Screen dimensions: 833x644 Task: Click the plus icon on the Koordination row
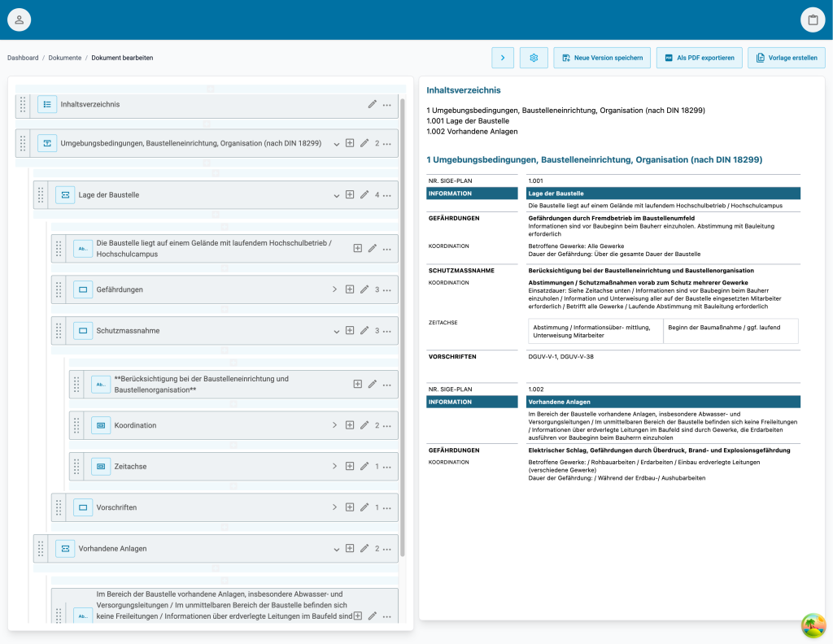350,424
